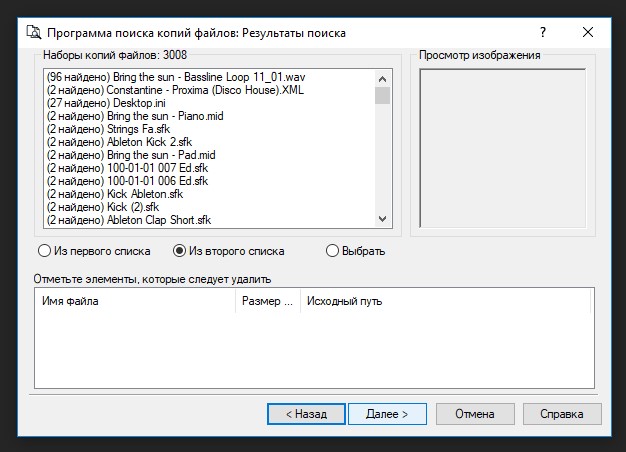This screenshot has height=452, width=626.
Task: Close the search results dialog
Action: (588, 32)
